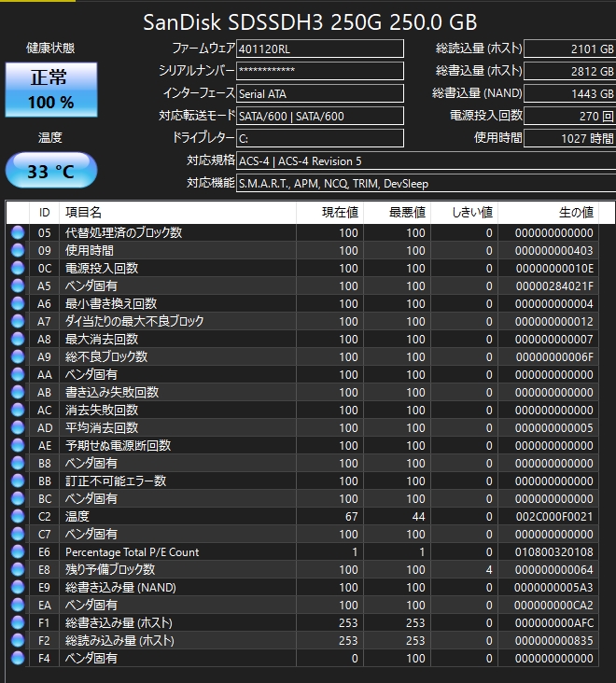This screenshot has width=616, height=683.
Task: Select the 最小書き換え回数 attribute name
Action: pos(111,303)
